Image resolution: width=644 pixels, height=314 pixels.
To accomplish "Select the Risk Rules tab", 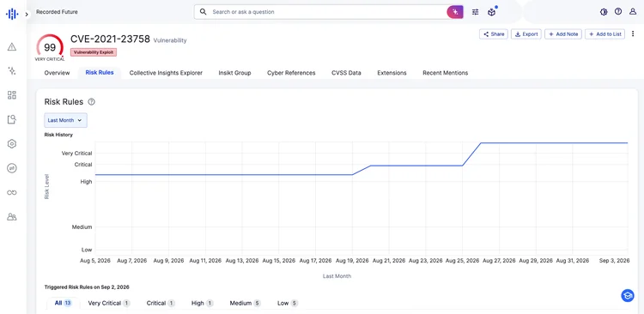I will pos(100,73).
